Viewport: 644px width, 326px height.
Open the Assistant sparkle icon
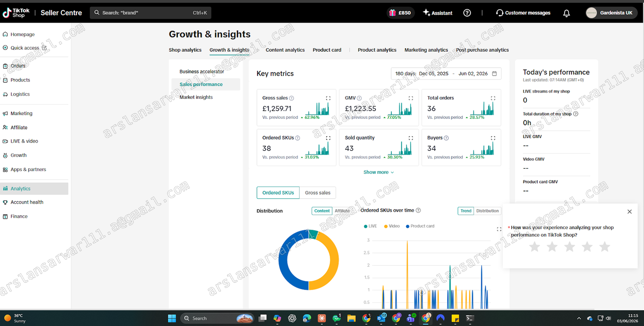click(x=426, y=12)
